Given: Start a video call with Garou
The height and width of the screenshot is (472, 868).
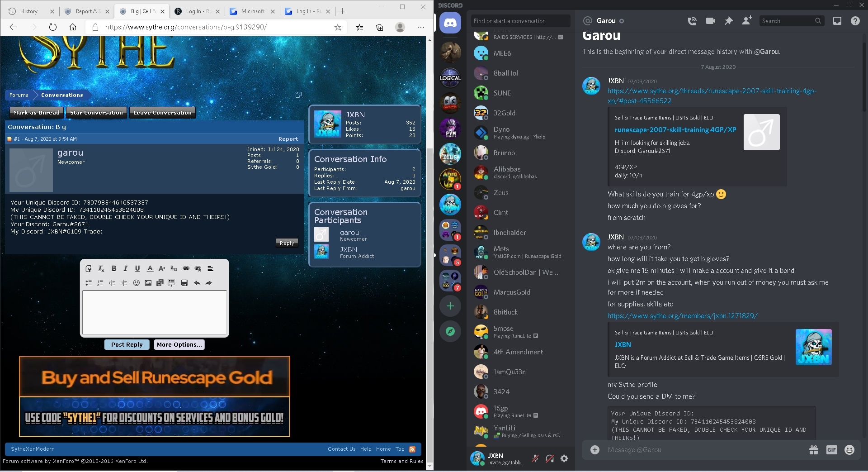Looking at the screenshot, I should click(711, 21).
